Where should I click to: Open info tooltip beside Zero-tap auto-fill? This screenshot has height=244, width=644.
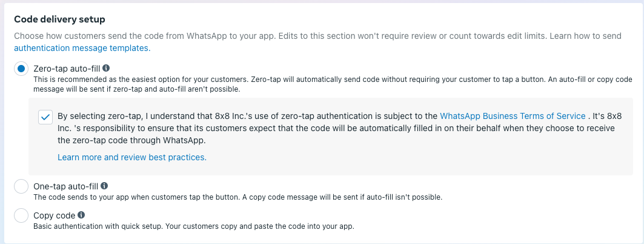pos(106,69)
